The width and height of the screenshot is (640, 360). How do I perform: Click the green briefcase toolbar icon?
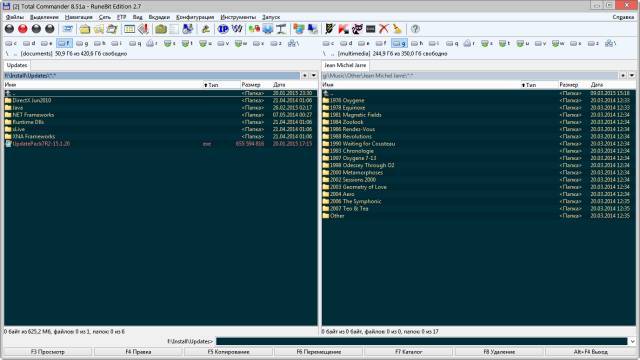(161, 29)
